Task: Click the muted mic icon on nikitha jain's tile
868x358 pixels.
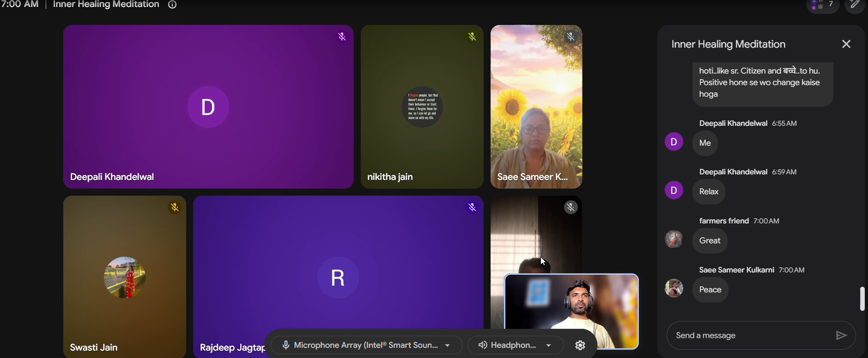Action: pos(472,37)
